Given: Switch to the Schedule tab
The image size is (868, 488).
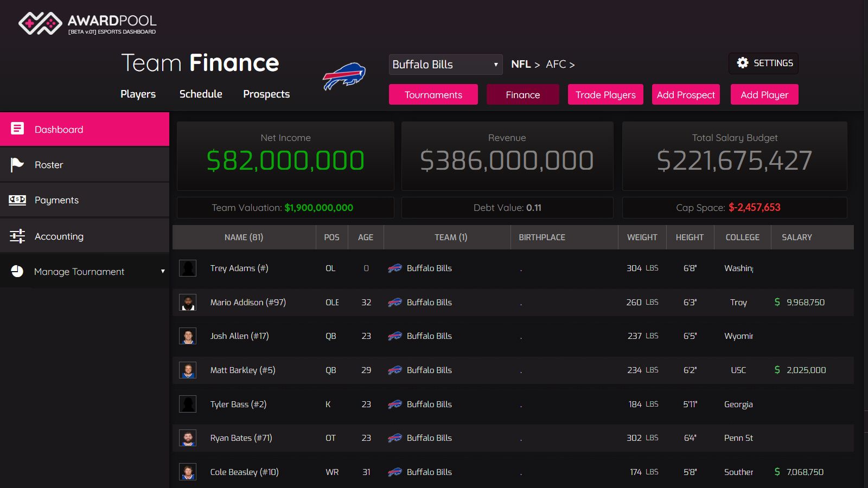Looking at the screenshot, I should 201,94.
